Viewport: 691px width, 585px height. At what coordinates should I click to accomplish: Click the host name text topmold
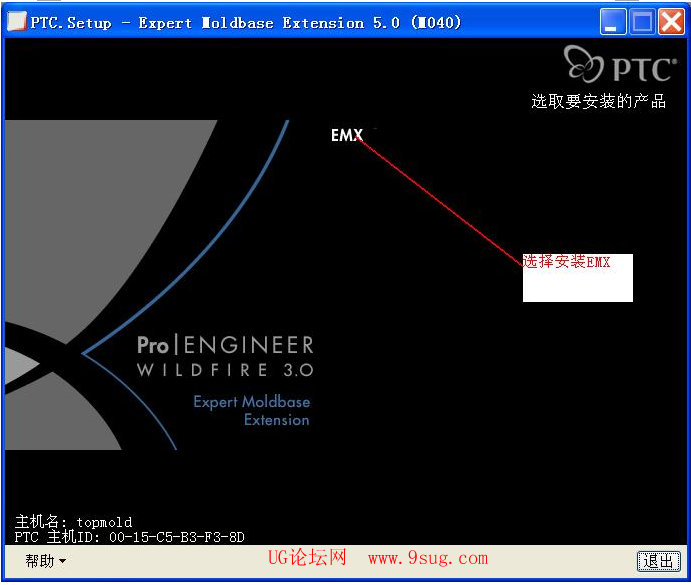tap(104, 522)
